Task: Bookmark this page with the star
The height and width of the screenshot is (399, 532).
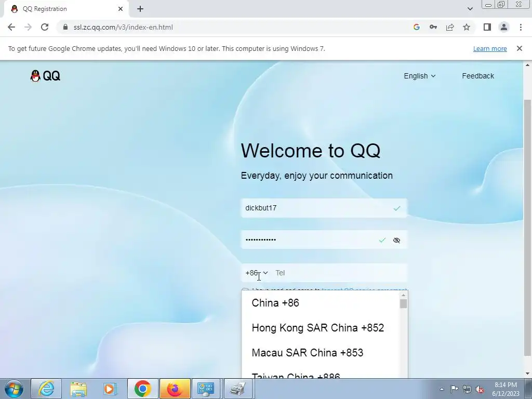Action: point(467,27)
